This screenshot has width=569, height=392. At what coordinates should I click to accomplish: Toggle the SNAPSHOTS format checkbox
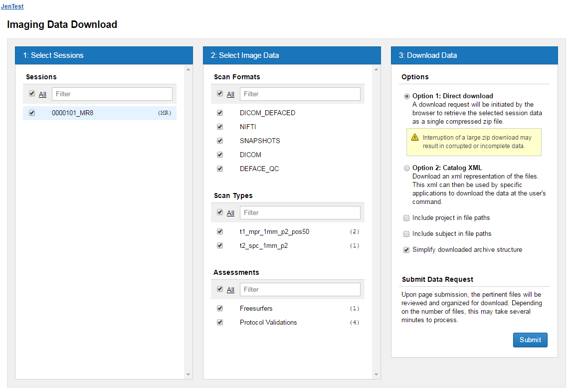[x=220, y=141]
